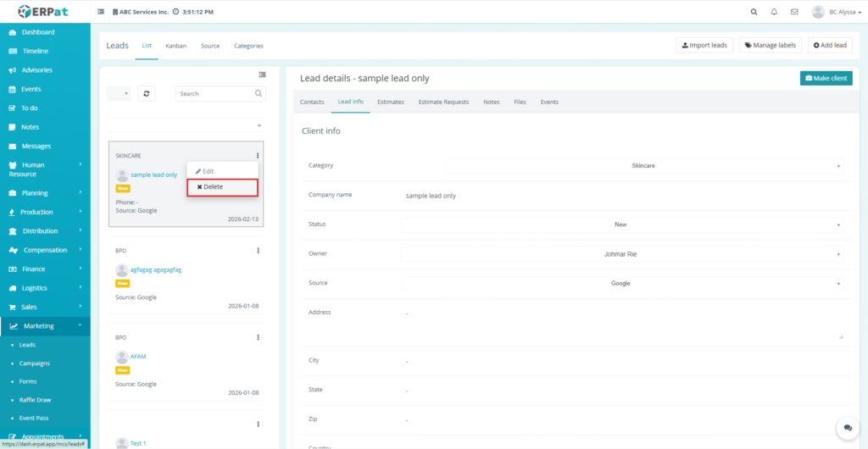Switch to the Kanban tab
The height and width of the screenshot is (449, 868).
pos(176,46)
